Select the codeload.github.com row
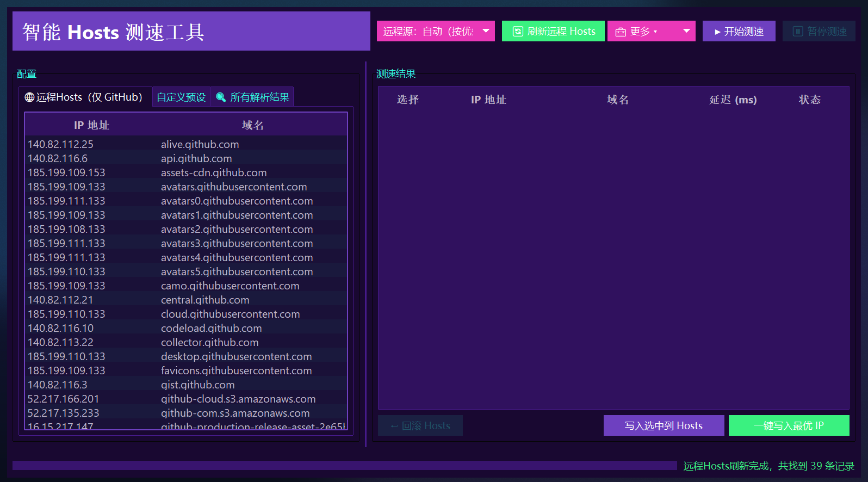 [x=185, y=328]
